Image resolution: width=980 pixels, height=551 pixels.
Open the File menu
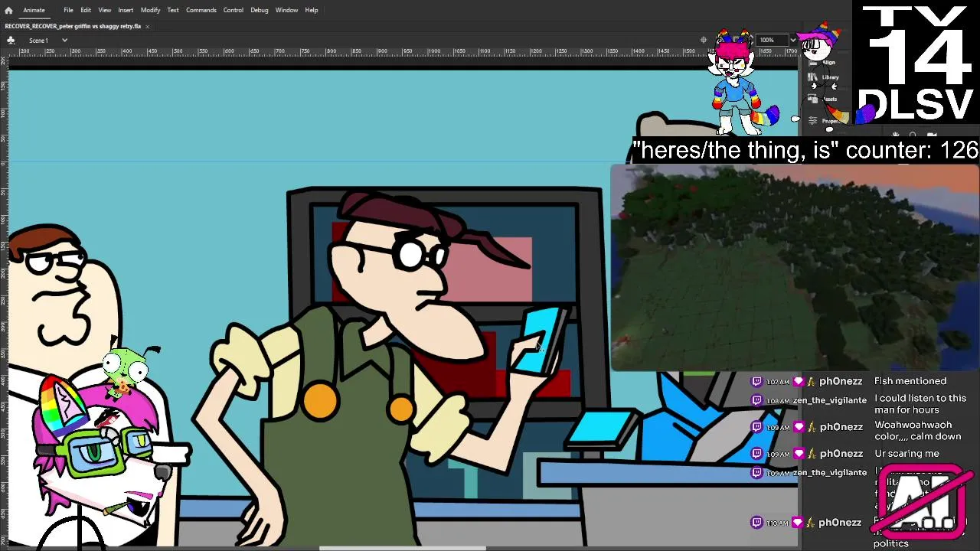[x=68, y=10]
